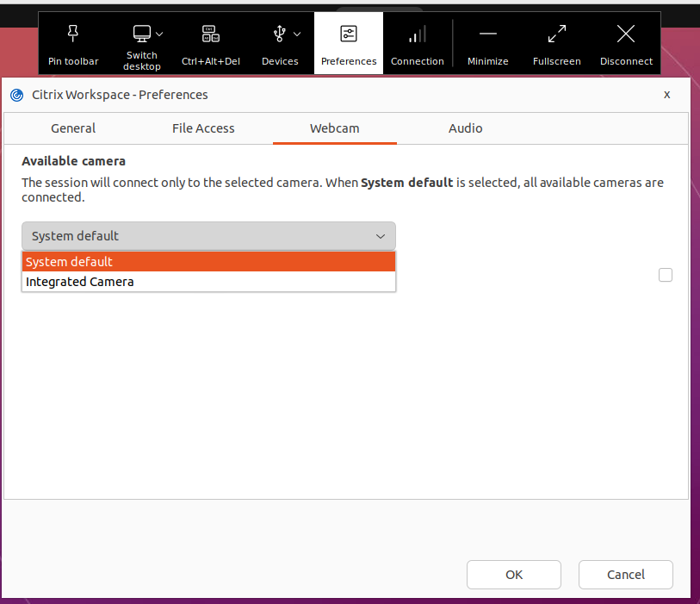Switch to the General tab

pos(73,128)
